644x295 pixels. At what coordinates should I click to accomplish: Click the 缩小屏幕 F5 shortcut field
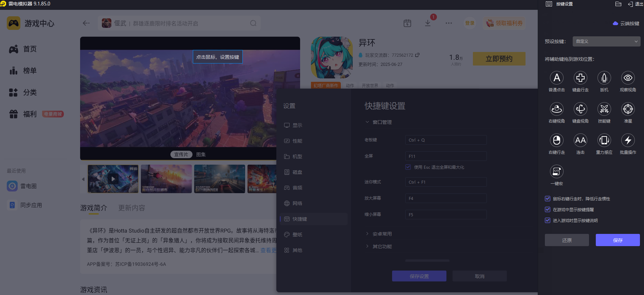tap(446, 215)
